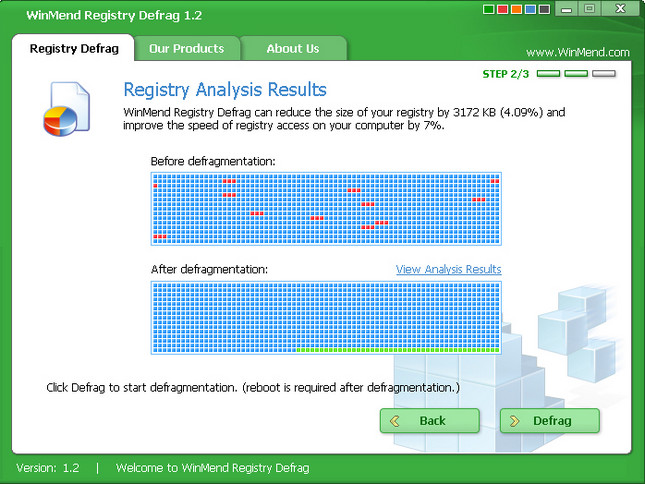Select the gray color theme swatch
The height and width of the screenshot is (484, 645).
point(545,9)
